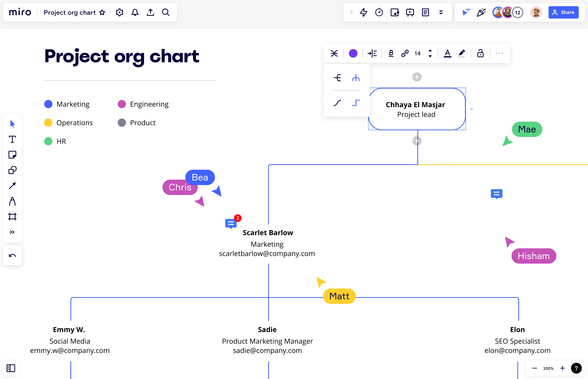The width and height of the screenshot is (588, 379).
Task: Select curved connector line style
Action: 337,103
